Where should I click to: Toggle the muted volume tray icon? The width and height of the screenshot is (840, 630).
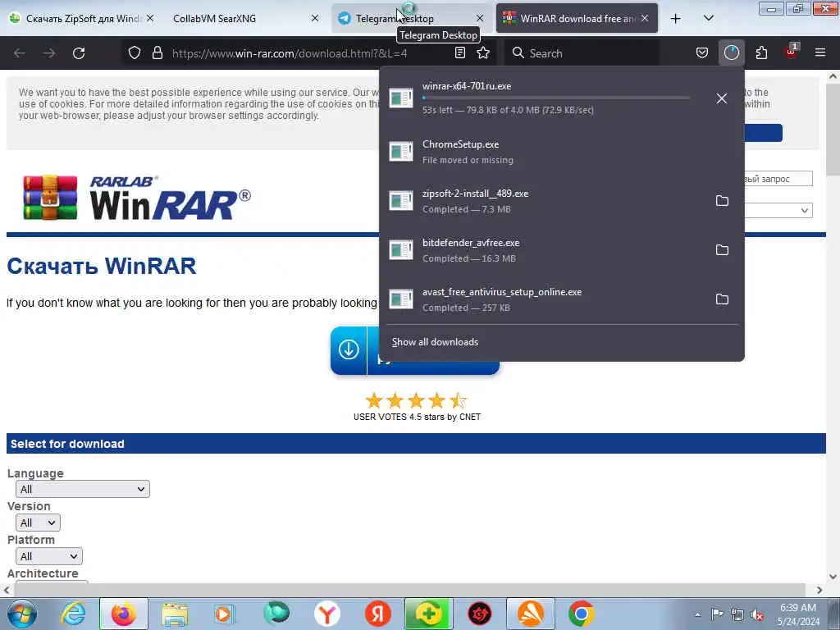[757, 614]
